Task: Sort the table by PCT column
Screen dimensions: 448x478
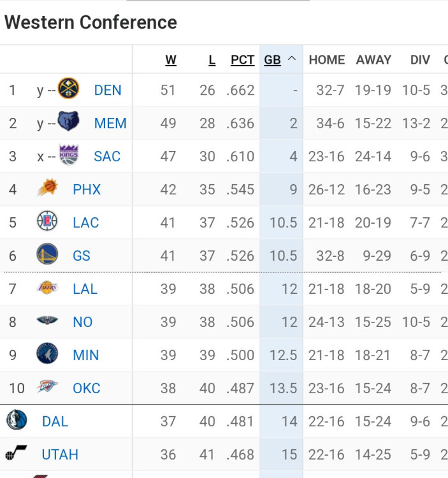Action: [242, 60]
